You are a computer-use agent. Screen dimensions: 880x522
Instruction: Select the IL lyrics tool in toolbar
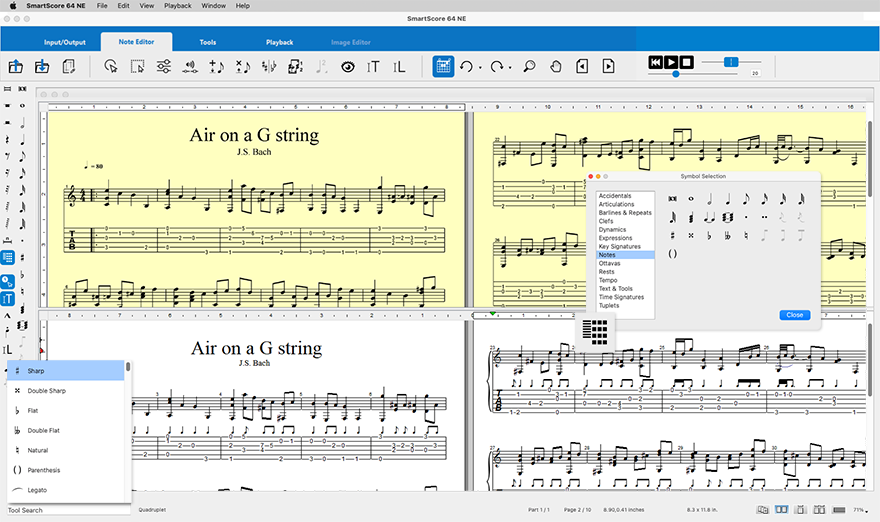398,67
